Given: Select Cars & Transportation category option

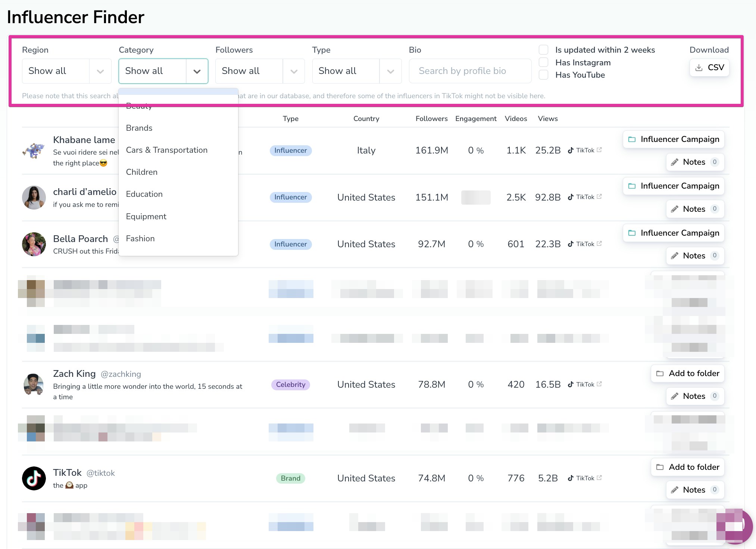Looking at the screenshot, I should click(166, 150).
